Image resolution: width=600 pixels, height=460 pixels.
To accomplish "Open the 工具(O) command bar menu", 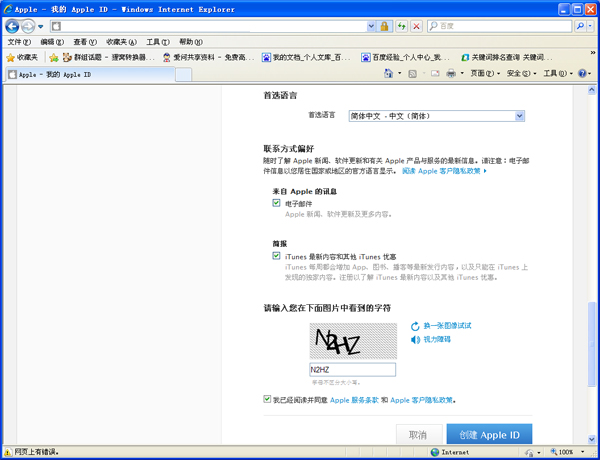I will pos(558,73).
